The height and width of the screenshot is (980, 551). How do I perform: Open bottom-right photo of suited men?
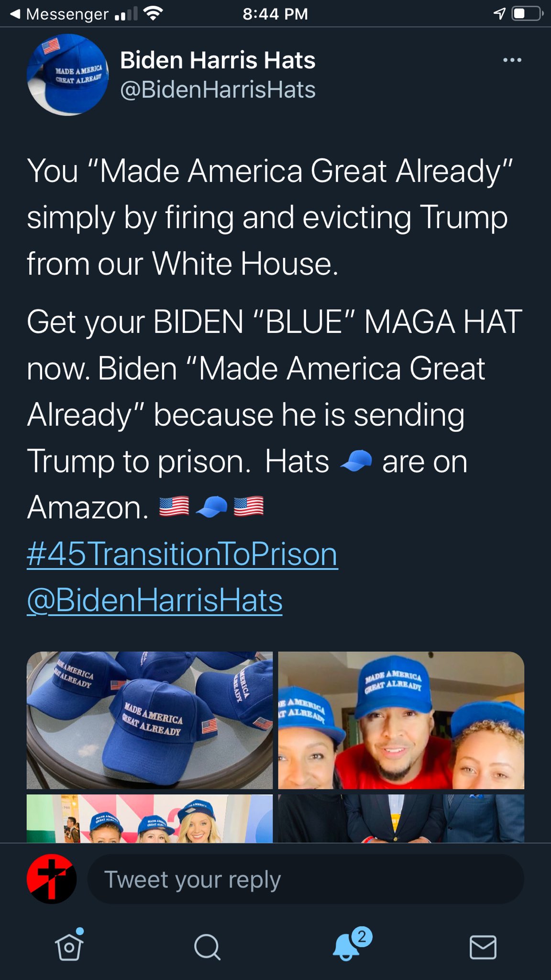coord(401,818)
